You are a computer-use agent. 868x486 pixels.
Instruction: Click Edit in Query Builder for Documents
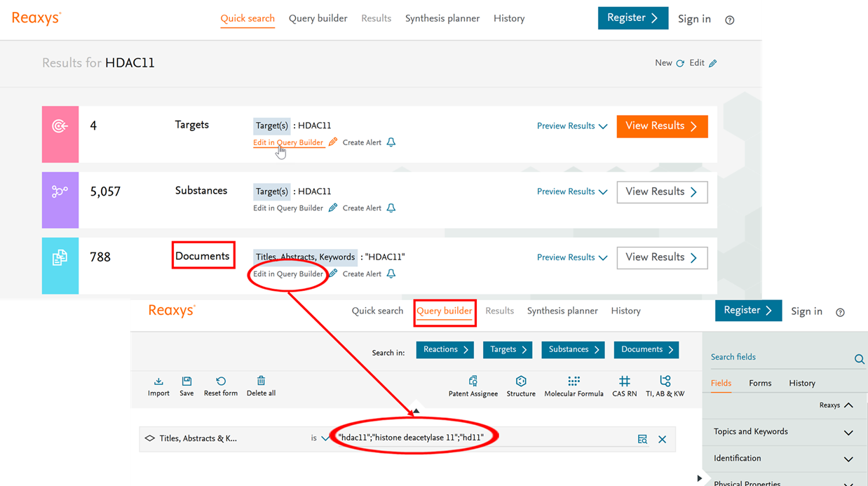coord(288,274)
